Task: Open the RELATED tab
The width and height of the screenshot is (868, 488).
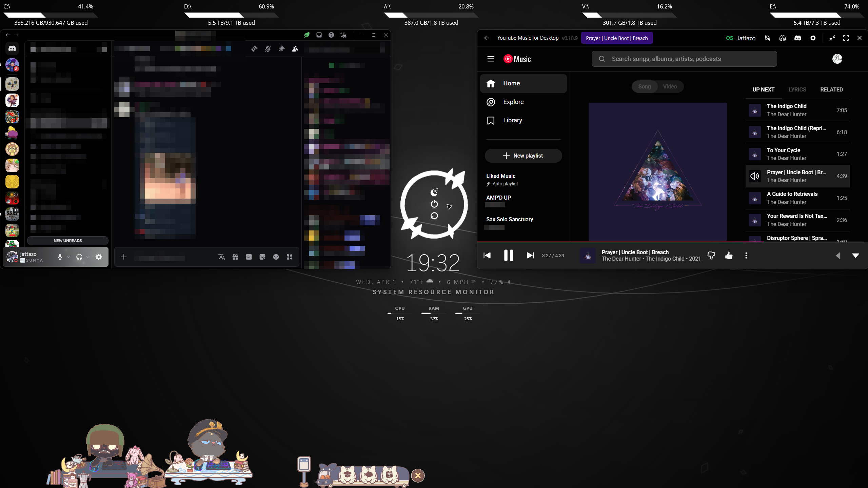Action: tap(831, 89)
